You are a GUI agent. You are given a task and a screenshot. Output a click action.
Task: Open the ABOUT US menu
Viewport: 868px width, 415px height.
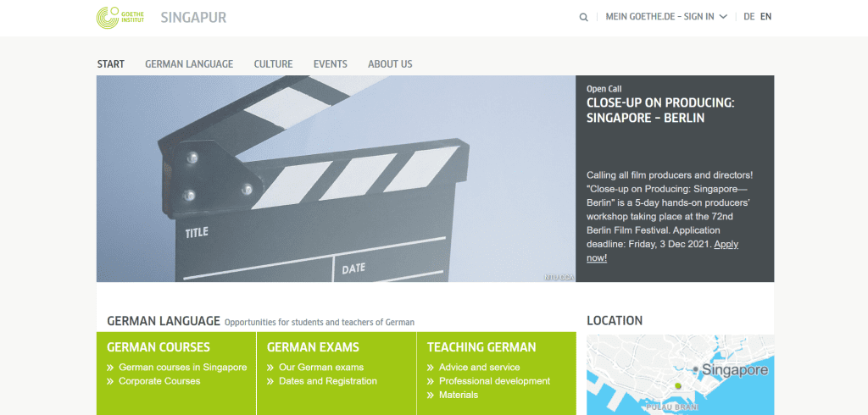(390, 64)
